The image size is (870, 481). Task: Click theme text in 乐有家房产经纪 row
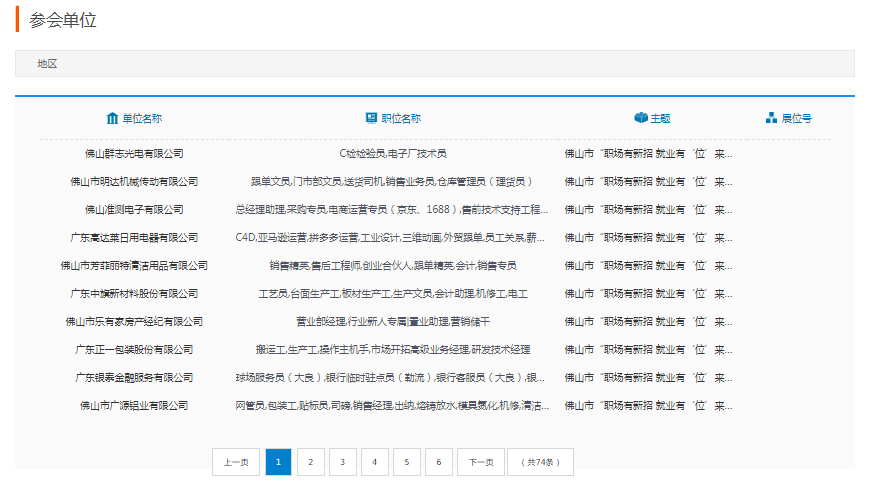pyautogui.click(x=648, y=322)
